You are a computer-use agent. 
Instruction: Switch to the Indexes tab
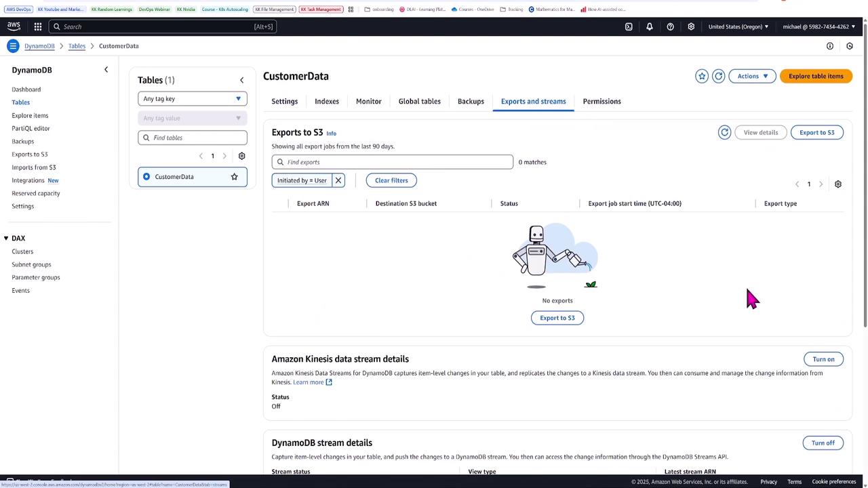327,102
